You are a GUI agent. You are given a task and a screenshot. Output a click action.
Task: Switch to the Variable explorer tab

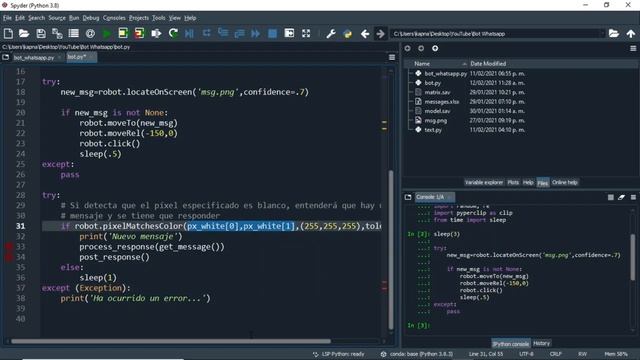[x=484, y=182]
